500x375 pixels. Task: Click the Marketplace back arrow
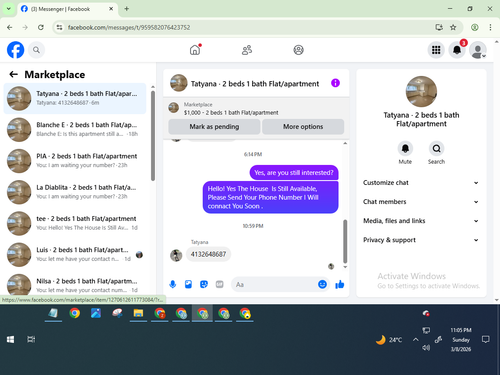(x=13, y=74)
